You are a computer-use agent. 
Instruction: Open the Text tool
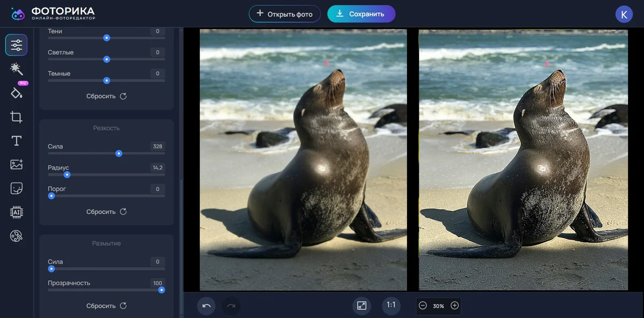(16, 140)
